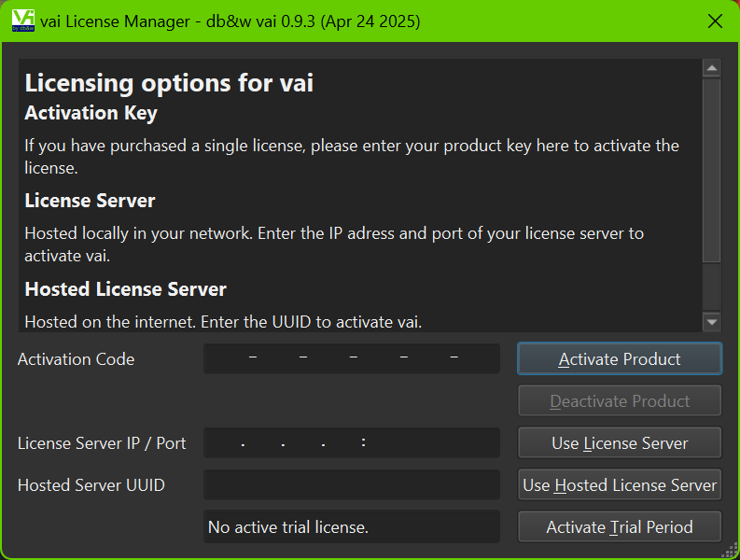
Task: Click Use Hosted License Server button
Action: point(620,485)
